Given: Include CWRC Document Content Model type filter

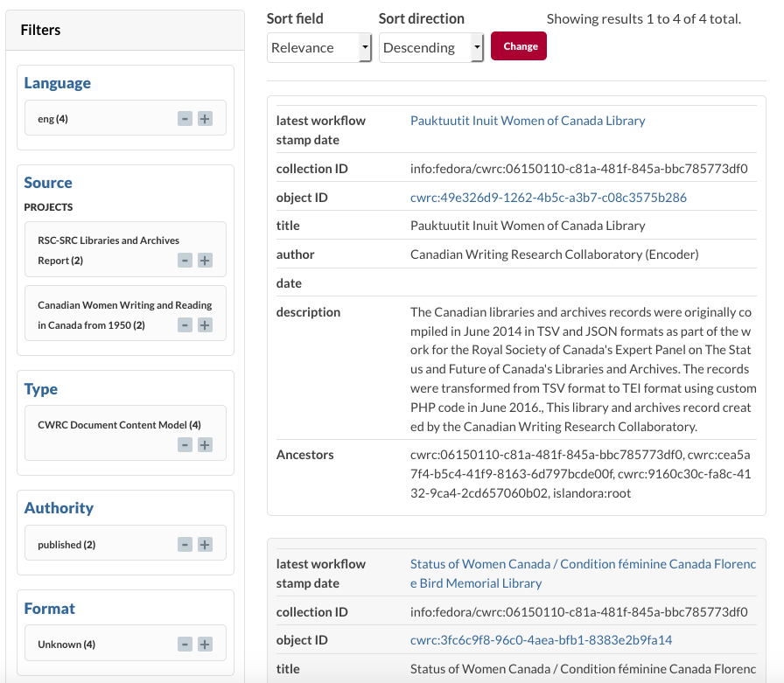Looking at the screenshot, I should (205, 444).
